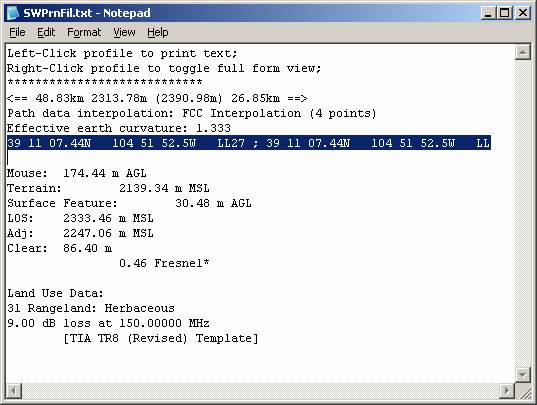Open the Edit menu
The width and height of the screenshot is (537, 405).
point(46,33)
